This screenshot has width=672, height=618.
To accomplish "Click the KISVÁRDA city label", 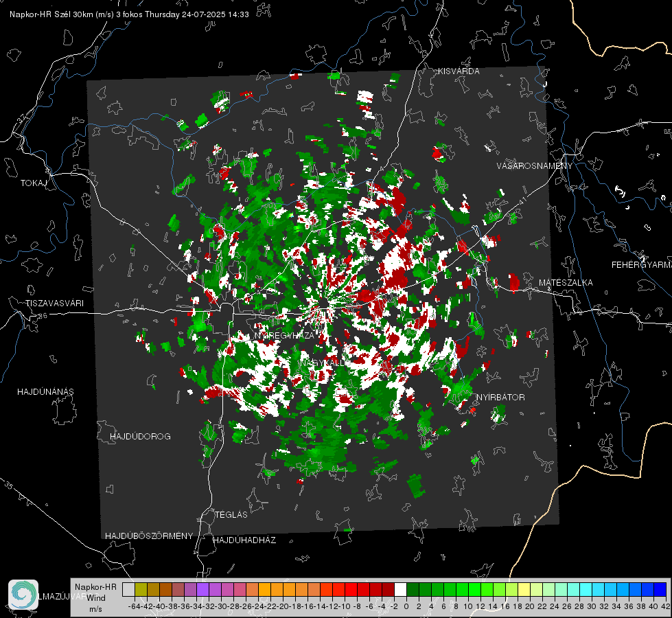I will [459, 71].
